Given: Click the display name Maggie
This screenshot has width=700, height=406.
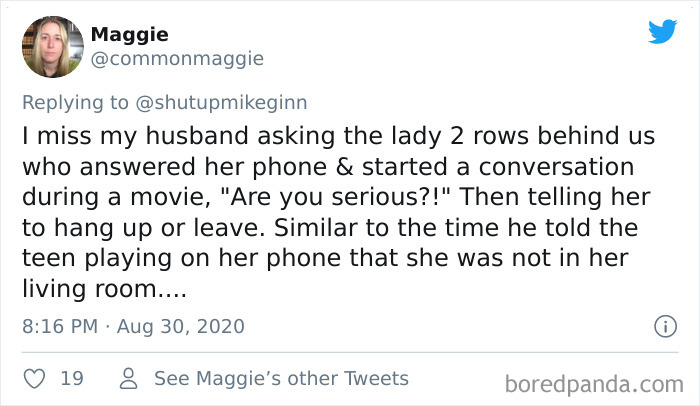Looking at the screenshot, I should (129, 35).
